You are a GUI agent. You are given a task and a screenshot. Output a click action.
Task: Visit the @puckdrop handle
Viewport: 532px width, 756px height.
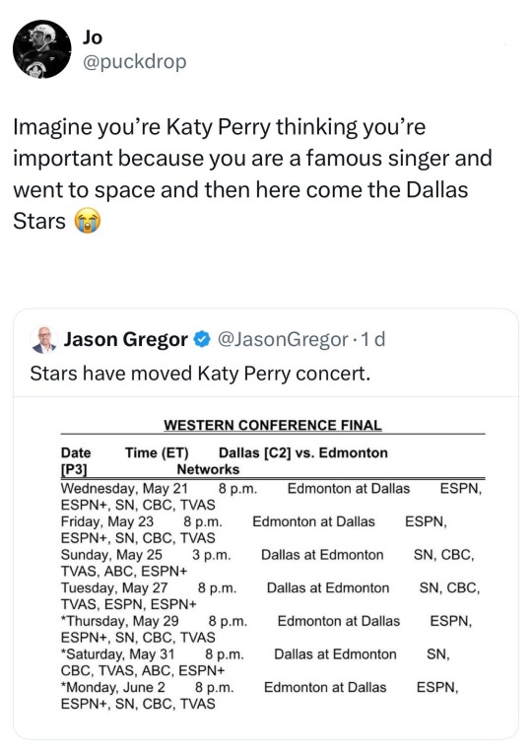[x=134, y=62]
